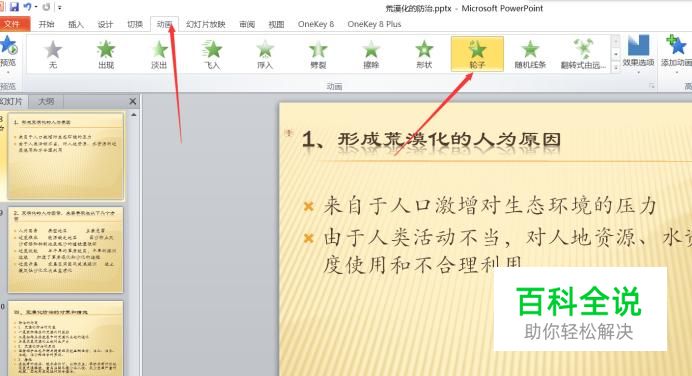Click animation gallery scroll down arrow
Screen dimensions: 692x376
(x=615, y=54)
